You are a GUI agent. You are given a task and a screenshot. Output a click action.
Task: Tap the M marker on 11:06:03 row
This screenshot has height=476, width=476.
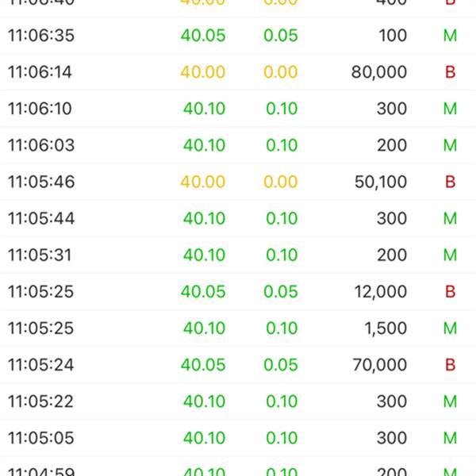click(450, 145)
